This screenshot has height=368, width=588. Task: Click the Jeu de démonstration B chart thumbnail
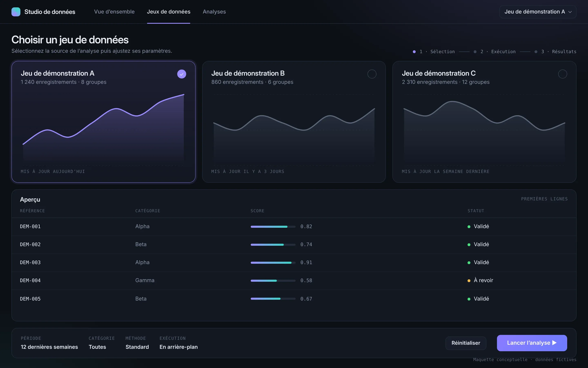(x=294, y=130)
